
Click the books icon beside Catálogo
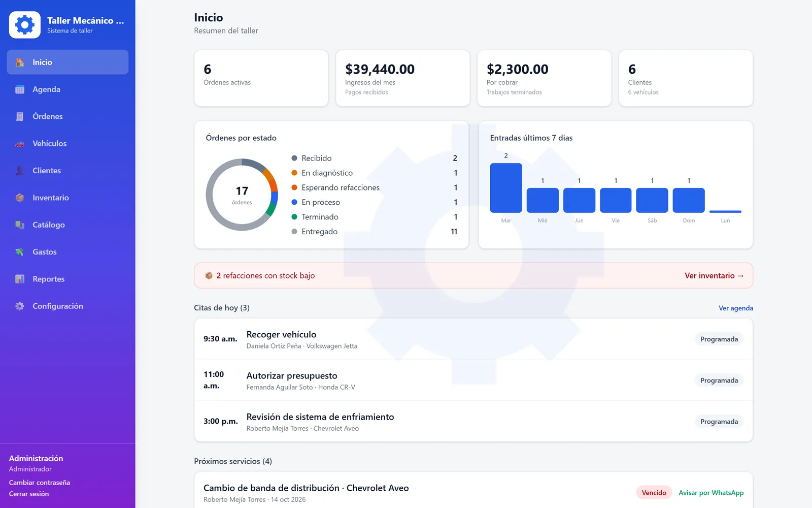(x=20, y=225)
